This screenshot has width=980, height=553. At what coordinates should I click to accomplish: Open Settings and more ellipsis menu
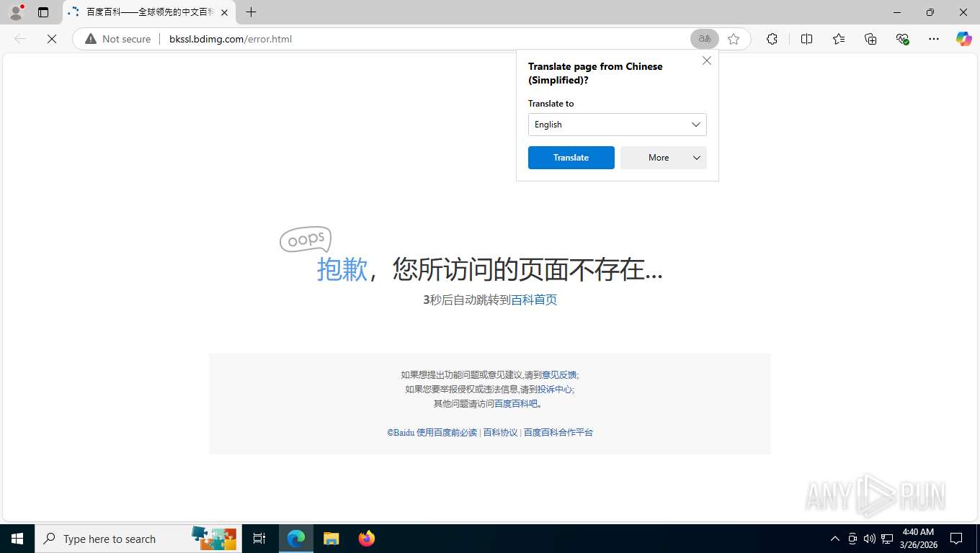(x=934, y=39)
